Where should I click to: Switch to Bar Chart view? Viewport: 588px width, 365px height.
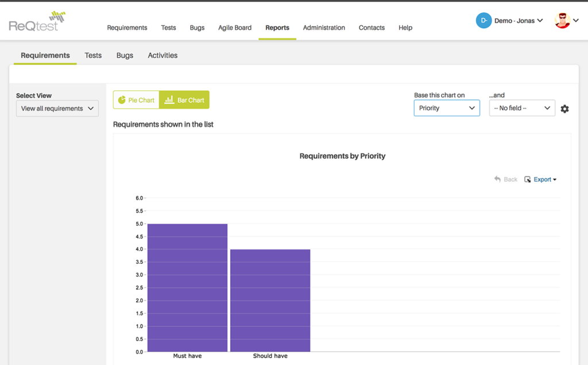tap(184, 100)
